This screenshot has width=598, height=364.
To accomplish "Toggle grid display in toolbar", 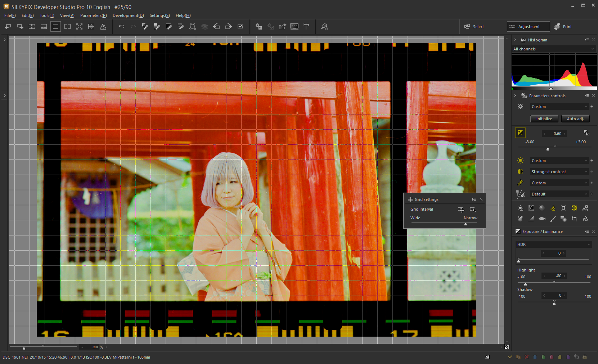I will (91, 27).
